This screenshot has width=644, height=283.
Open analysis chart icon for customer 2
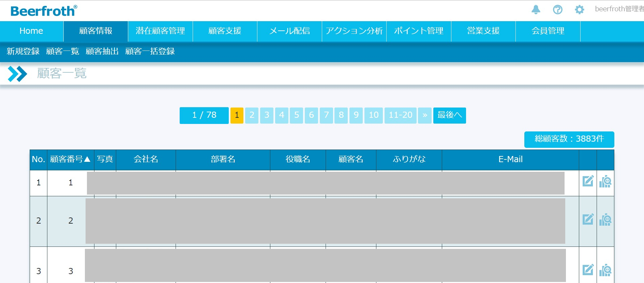point(605,220)
